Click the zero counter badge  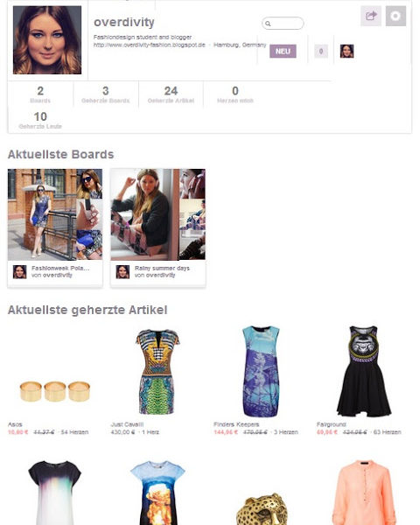(321, 52)
